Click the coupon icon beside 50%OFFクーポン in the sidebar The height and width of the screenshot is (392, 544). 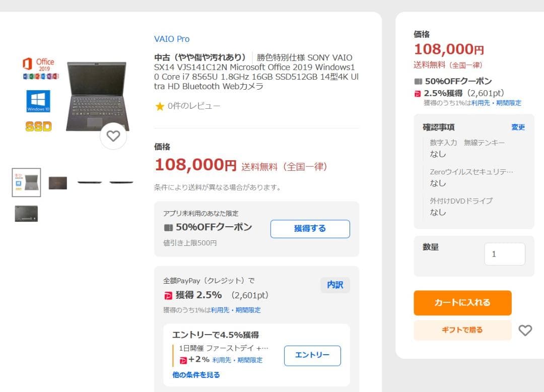point(418,81)
